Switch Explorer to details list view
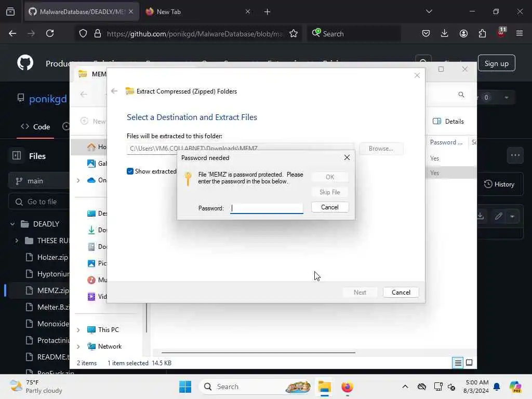The width and height of the screenshot is (532, 399). click(458, 363)
